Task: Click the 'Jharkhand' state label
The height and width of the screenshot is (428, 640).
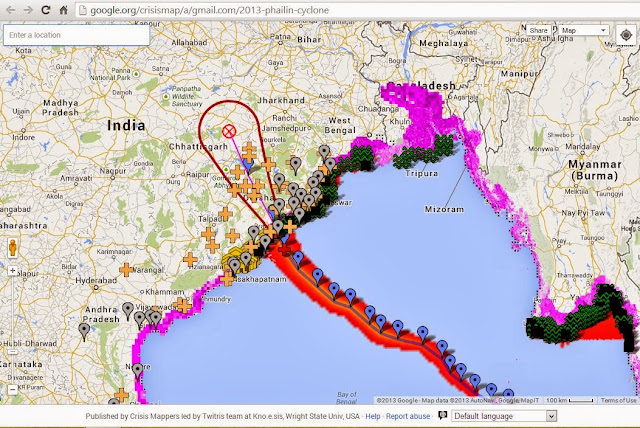Action: click(x=281, y=100)
